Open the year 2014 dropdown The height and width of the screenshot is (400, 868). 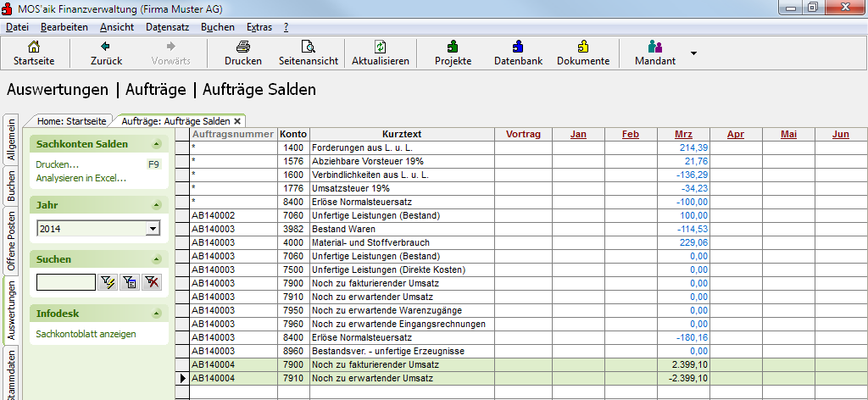click(x=153, y=229)
